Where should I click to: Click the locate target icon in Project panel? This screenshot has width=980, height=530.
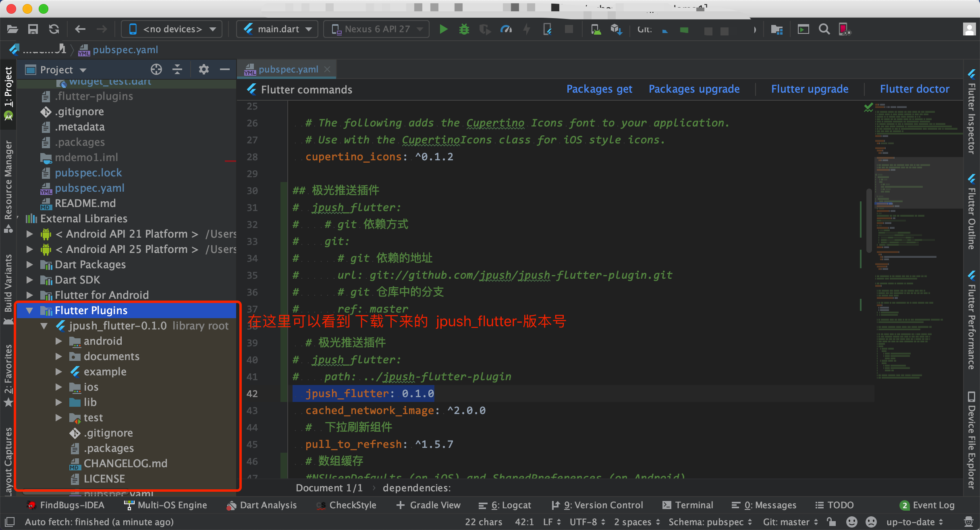click(156, 70)
